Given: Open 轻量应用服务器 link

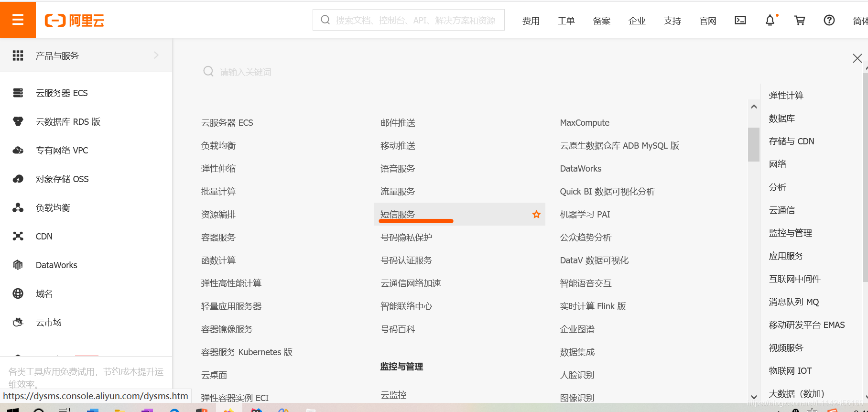Looking at the screenshot, I should [x=231, y=306].
